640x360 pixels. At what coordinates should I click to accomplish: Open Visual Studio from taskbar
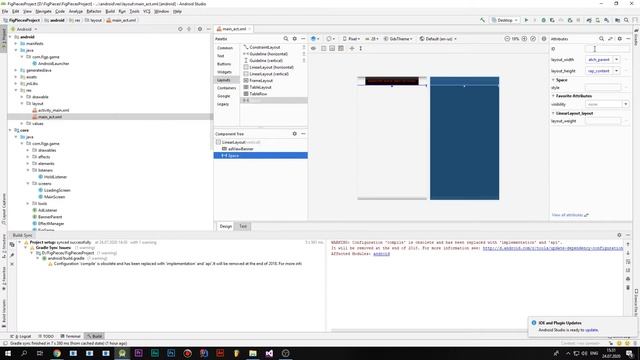click(269, 353)
